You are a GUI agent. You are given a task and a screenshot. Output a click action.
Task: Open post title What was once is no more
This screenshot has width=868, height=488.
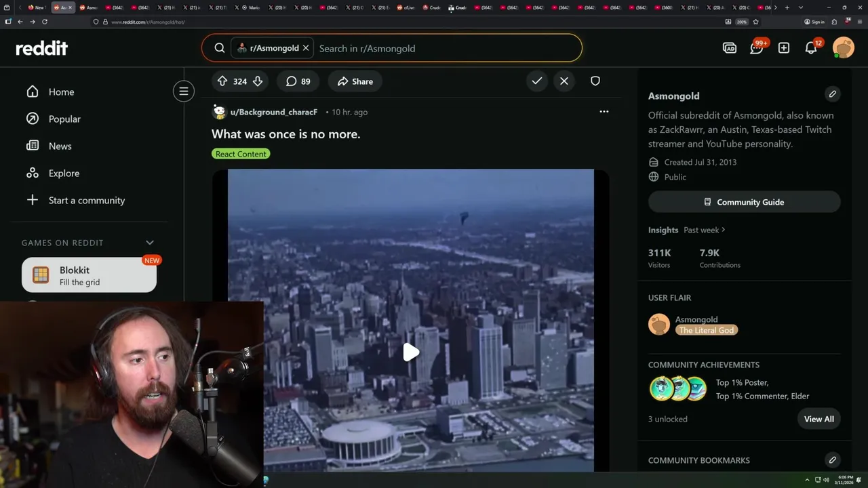285,134
